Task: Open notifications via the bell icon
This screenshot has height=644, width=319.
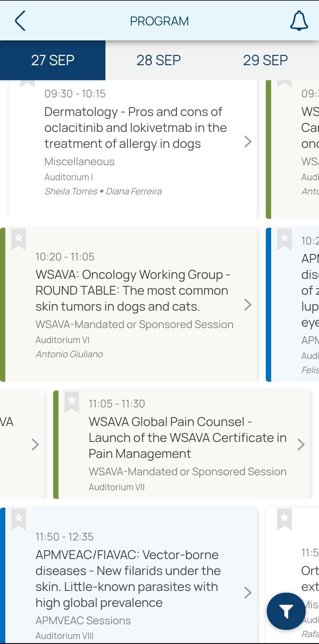Action: [x=299, y=21]
